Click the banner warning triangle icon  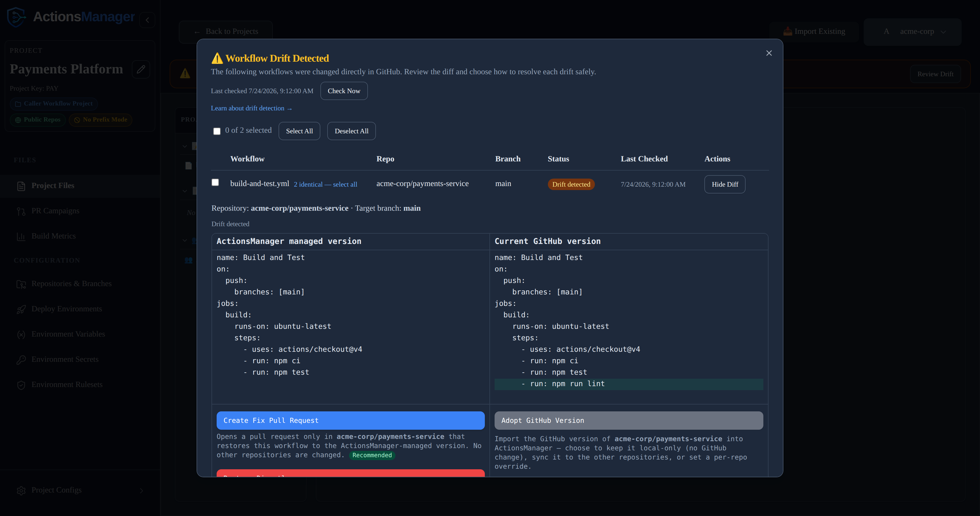tap(185, 73)
